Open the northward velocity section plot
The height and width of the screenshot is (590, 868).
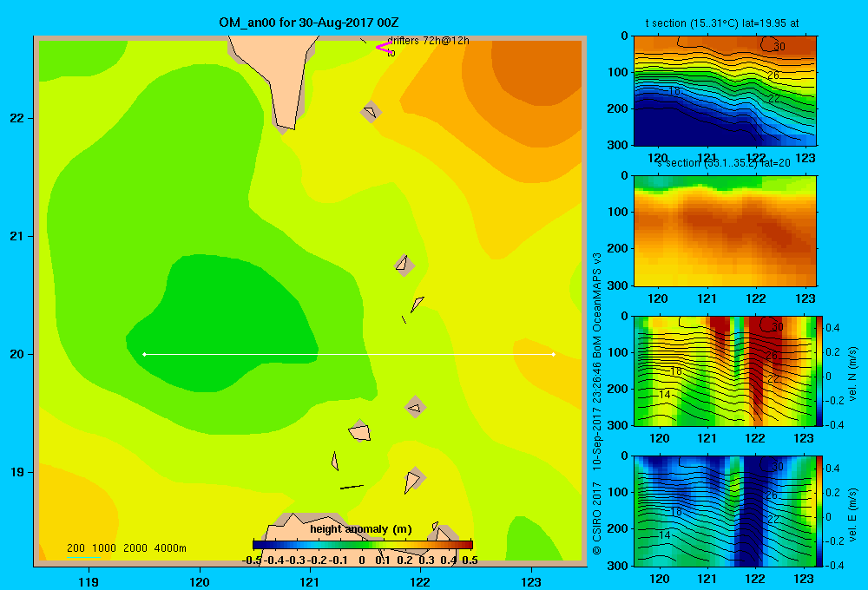(x=725, y=370)
